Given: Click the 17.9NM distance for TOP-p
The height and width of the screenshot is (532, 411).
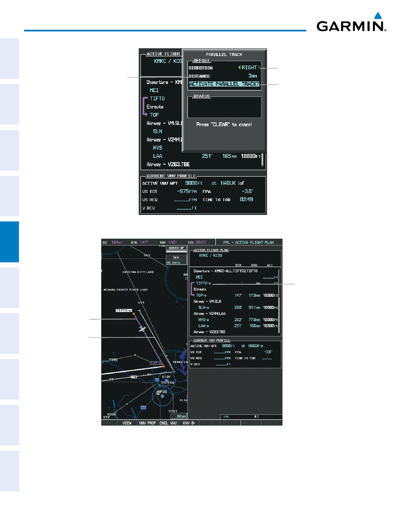Looking at the screenshot, I should coord(255,296).
